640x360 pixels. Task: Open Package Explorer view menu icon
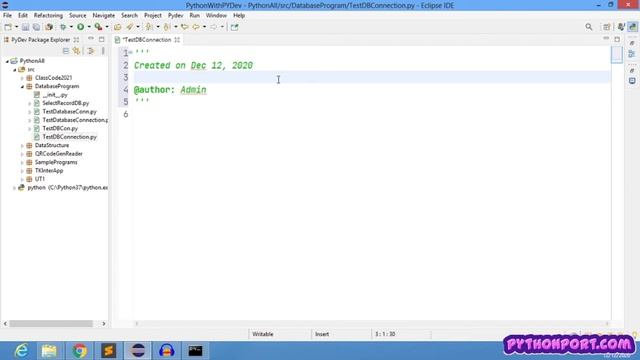coord(103,51)
